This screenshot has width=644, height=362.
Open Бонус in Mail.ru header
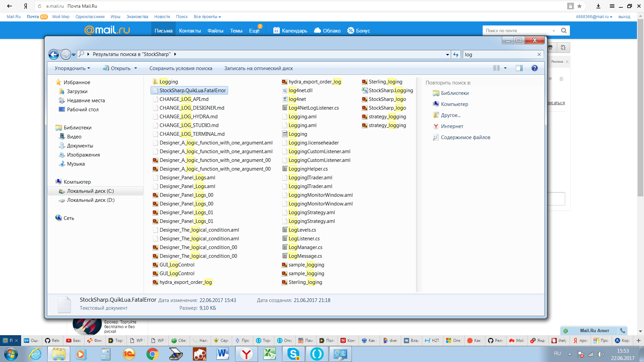coord(359,31)
